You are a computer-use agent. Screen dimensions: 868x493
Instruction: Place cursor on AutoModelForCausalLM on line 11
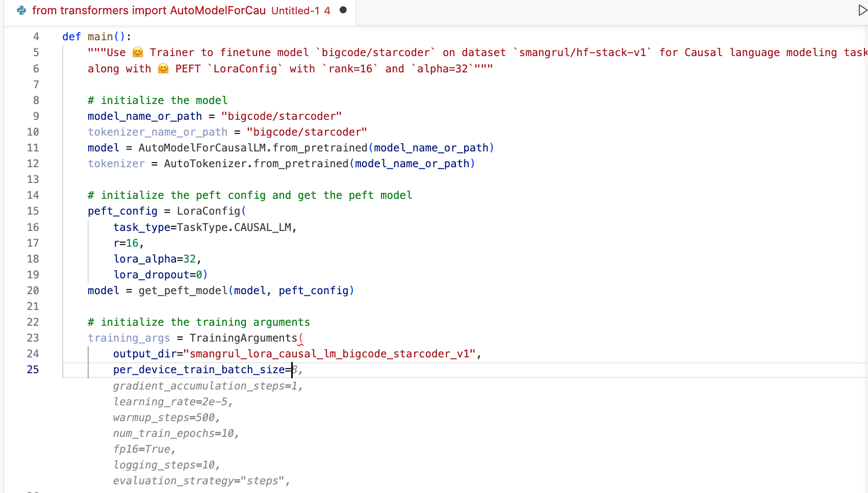tap(202, 148)
